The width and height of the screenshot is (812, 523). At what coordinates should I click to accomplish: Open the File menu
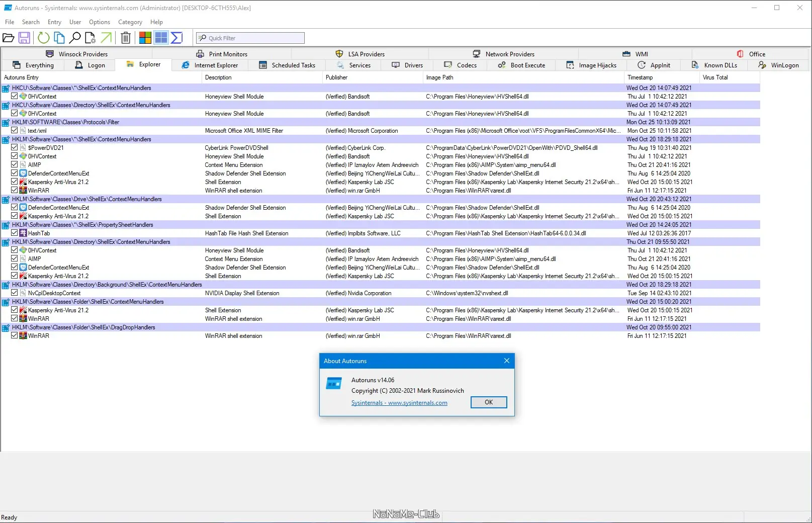click(x=10, y=22)
